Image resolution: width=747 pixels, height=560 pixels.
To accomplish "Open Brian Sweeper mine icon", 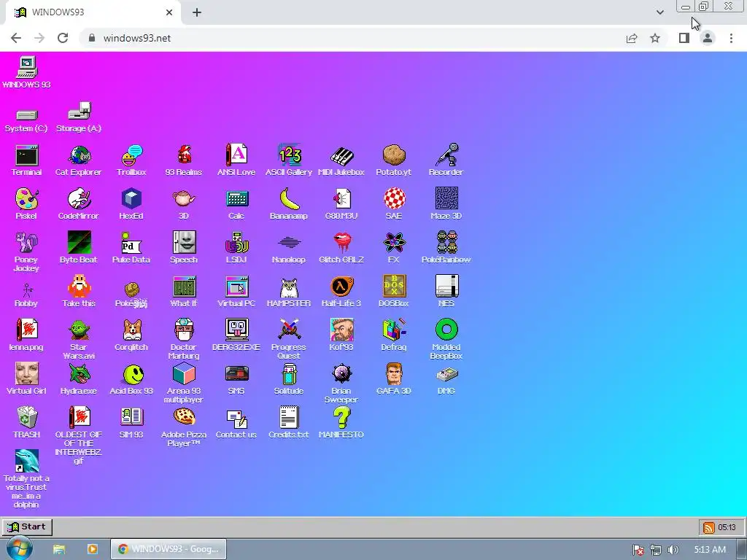I will click(x=341, y=383).
